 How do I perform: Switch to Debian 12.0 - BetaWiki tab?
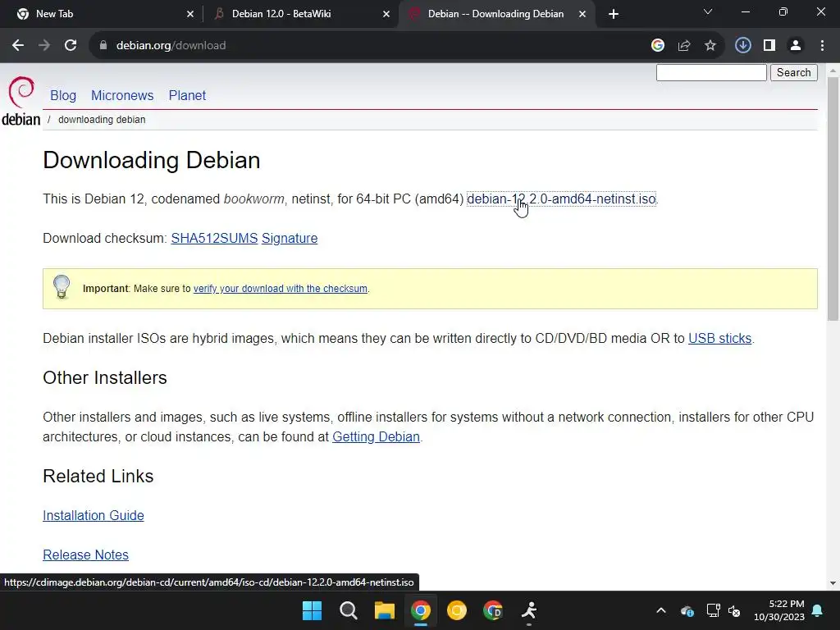point(300,14)
